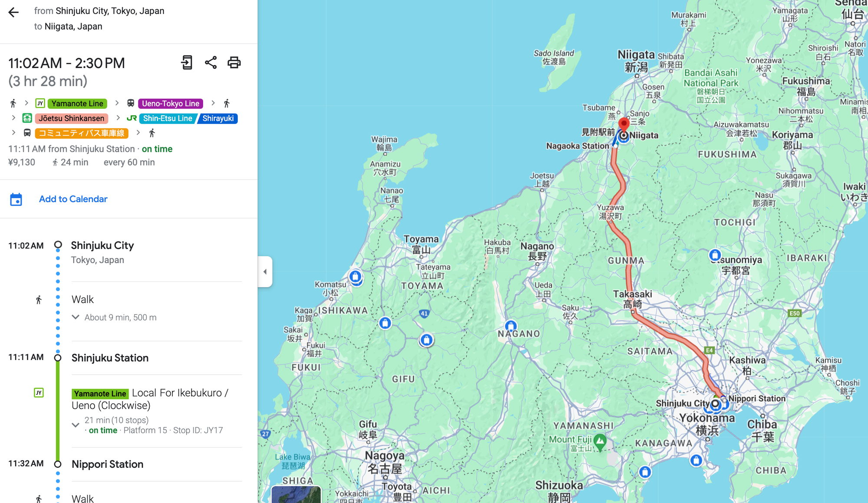Click the print directions icon
The width and height of the screenshot is (868, 503).
click(234, 62)
